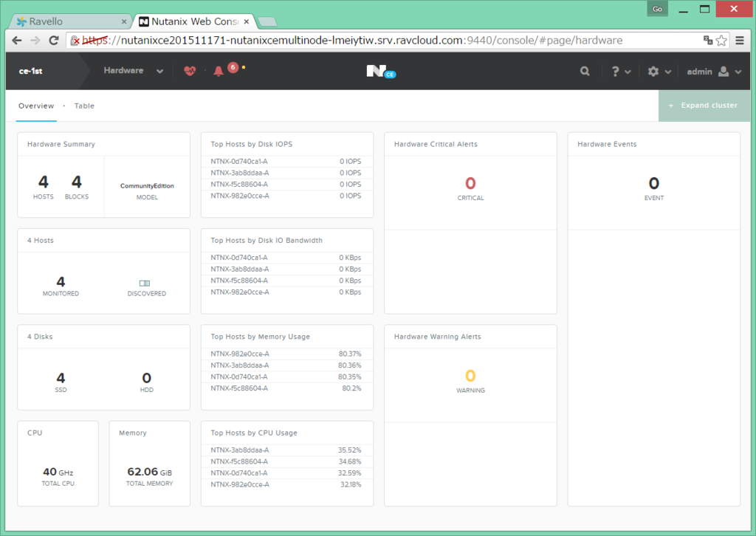
Task: Select NTNX-3ab8ddaa-A in Memory Usage list
Action: click(240, 365)
